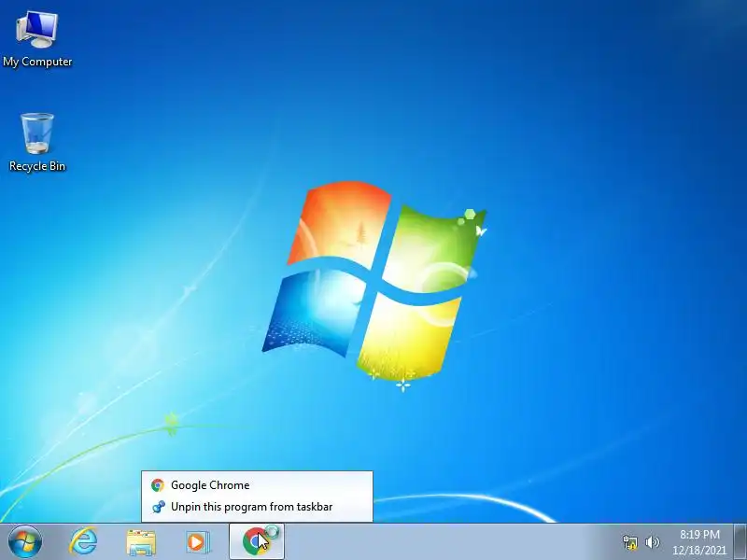The image size is (747, 560).
Task: Select the Recycle Bin desktop icon
Action: (x=37, y=143)
